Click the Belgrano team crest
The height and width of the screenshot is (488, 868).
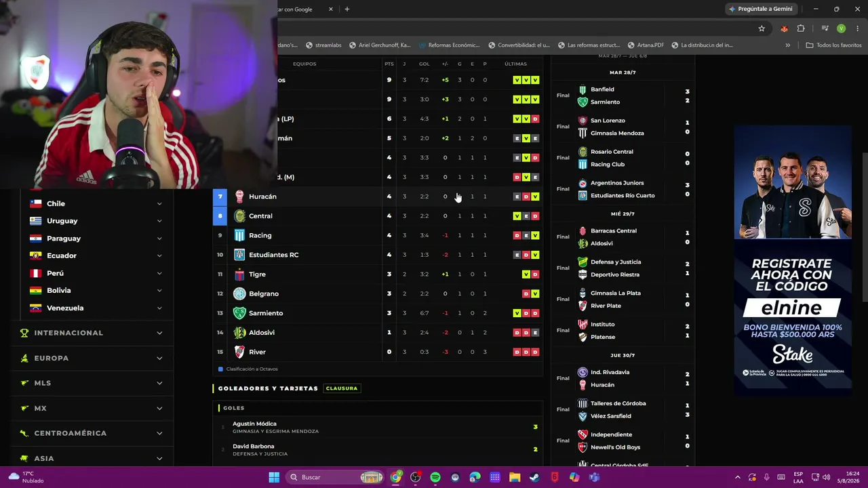[x=239, y=293]
